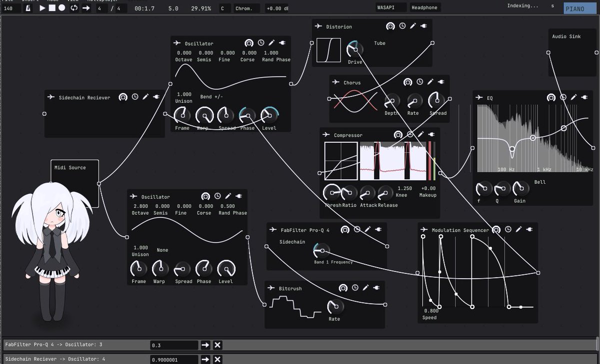600x364 pixels.
Task: Click Sidechain Reciever's pencil edit icon
Action: (x=145, y=97)
